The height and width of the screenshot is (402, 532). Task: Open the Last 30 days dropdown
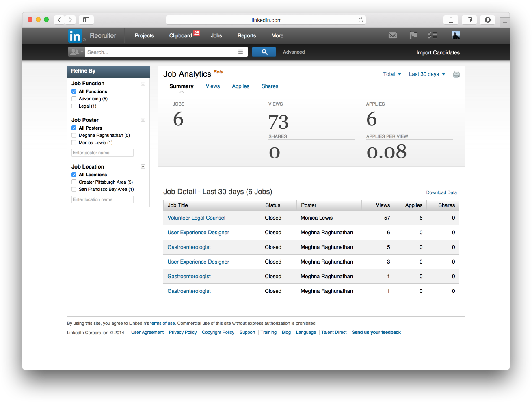pos(427,74)
